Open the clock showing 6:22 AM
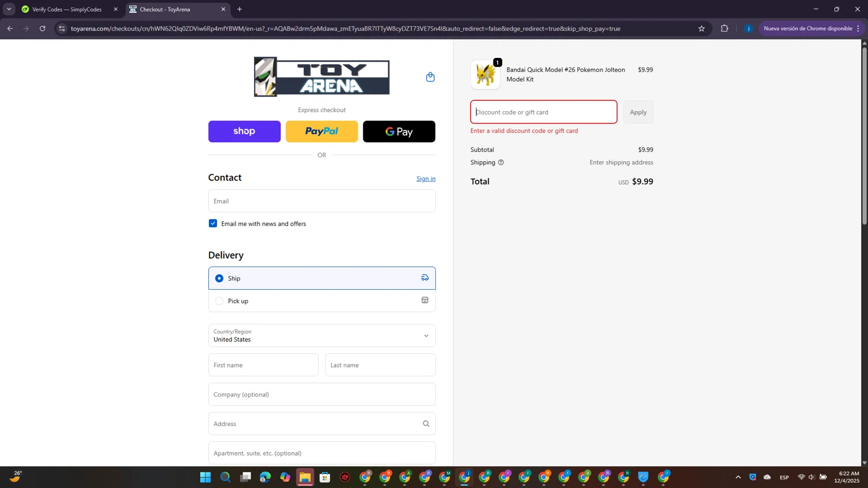 point(847,477)
